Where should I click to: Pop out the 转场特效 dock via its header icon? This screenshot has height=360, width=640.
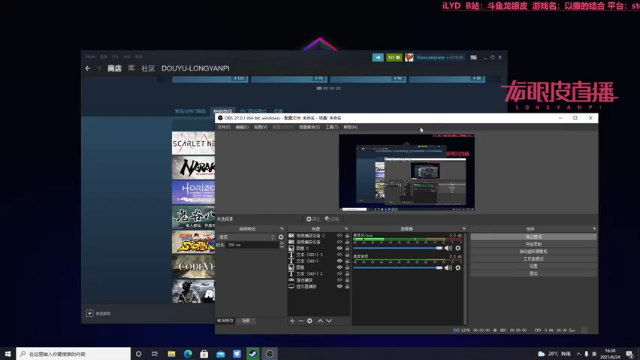[x=282, y=229]
